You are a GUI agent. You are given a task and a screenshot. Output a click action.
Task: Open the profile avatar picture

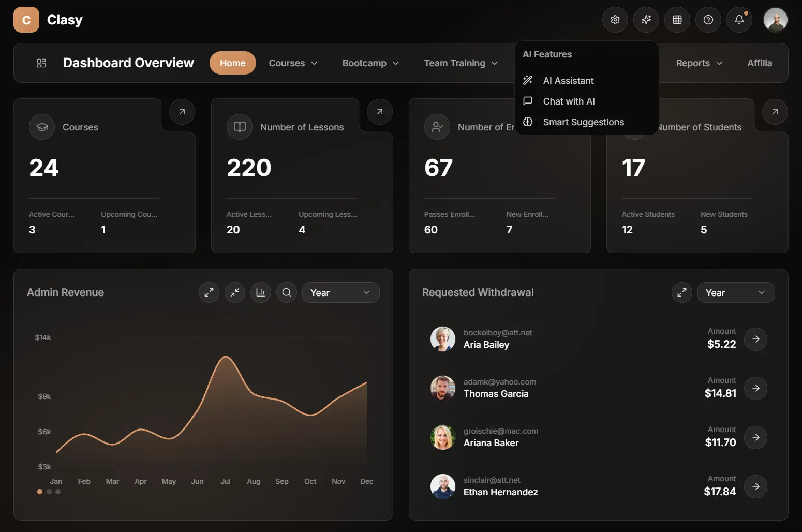pyautogui.click(x=775, y=20)
